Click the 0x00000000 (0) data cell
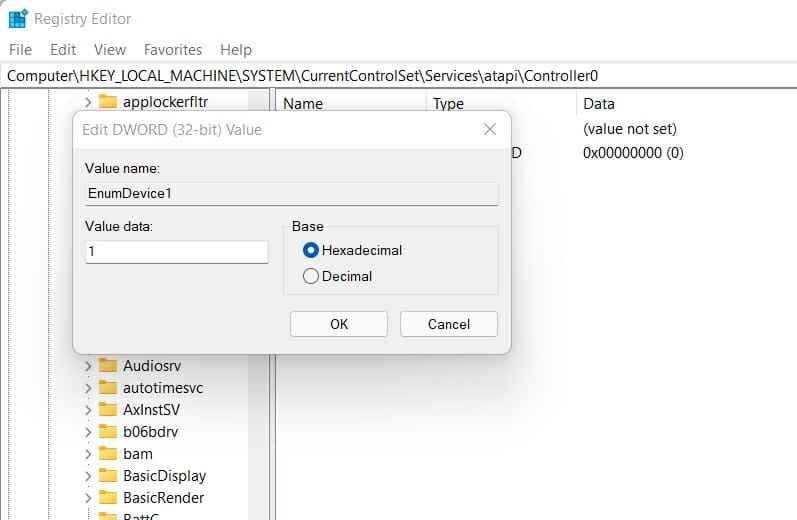The width and height of the screenshot is (797, 520). [x=633, y=153]
